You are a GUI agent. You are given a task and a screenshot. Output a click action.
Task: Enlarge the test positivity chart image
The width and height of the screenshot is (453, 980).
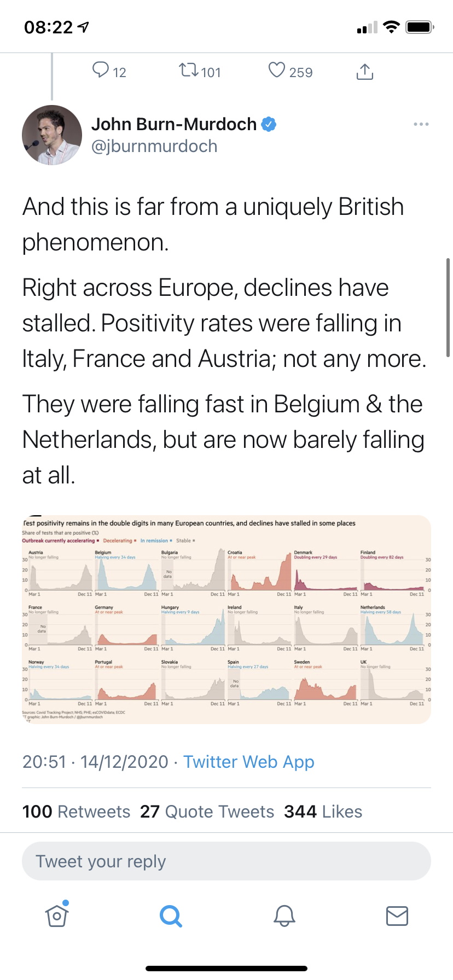point(226,619)
